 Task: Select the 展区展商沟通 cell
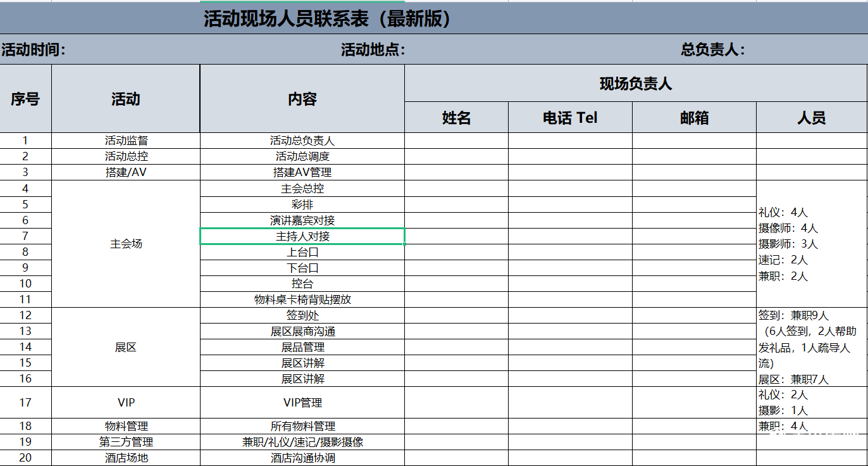(302, 331)
